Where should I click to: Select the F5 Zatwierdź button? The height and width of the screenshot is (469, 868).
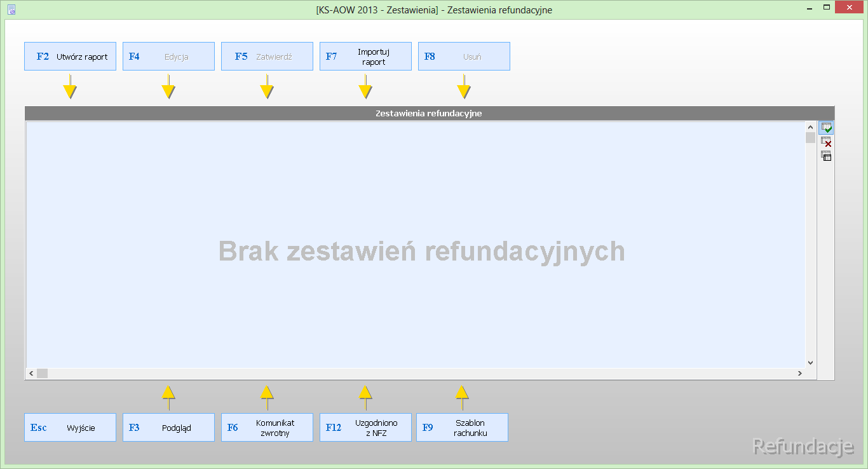coord(267,57)
